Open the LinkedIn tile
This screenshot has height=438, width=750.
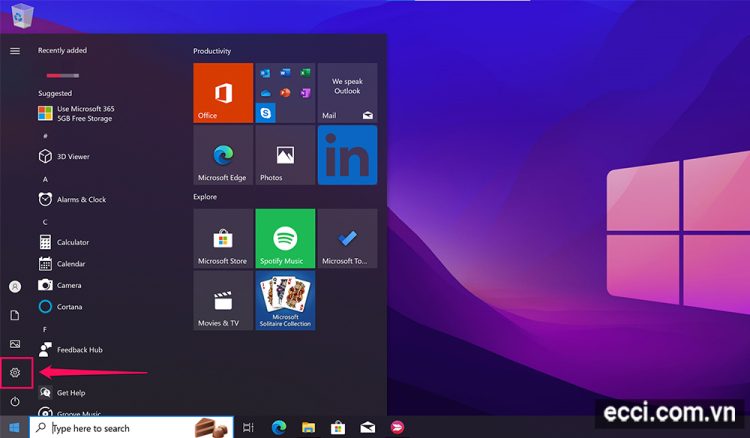(347, 155)
